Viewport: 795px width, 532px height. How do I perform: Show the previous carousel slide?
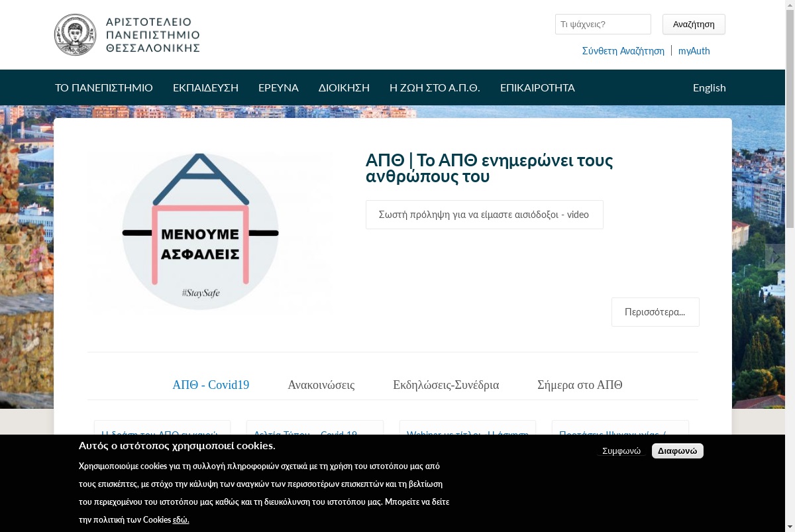point(9,256)
